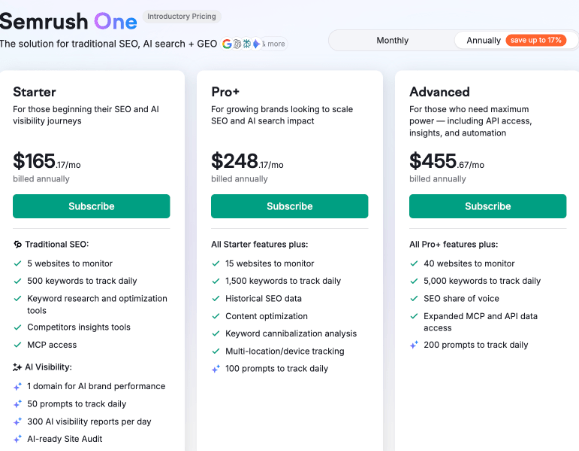Click the Advanced plan title
This screenshot has height=451, width=579.
439,92
